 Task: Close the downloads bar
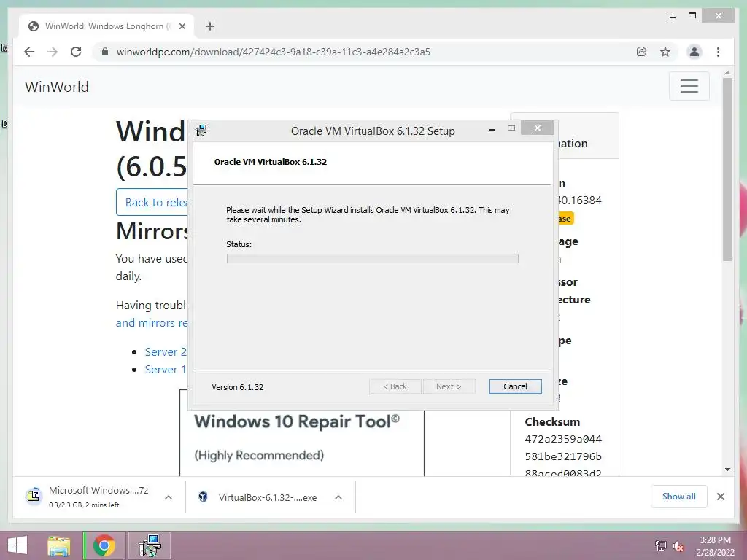coord(720,497)
